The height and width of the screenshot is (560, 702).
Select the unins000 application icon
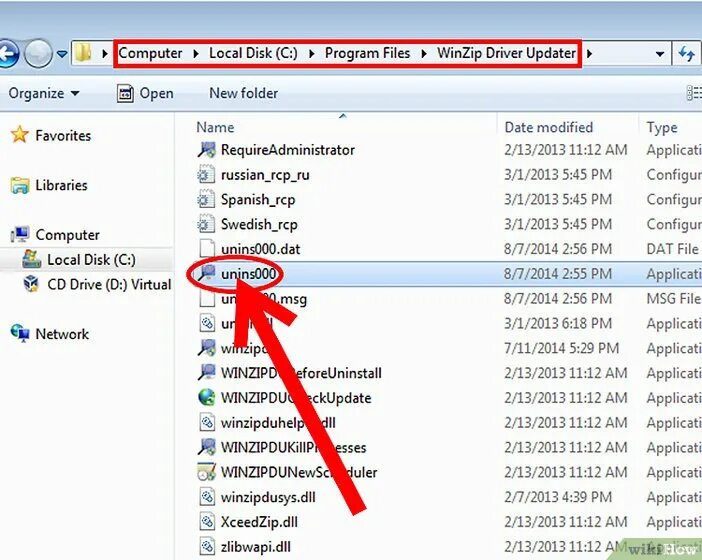[206, 274]
